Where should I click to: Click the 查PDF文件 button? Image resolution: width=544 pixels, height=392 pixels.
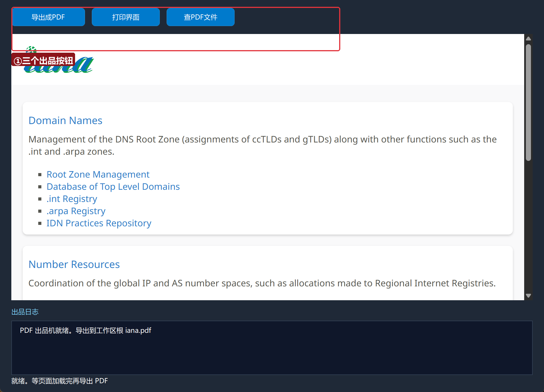201,17
